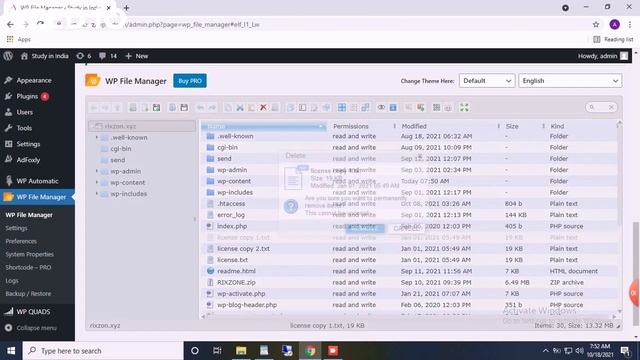
Task: Click the view mode grid toolbar icon
Action: point(436,108)
